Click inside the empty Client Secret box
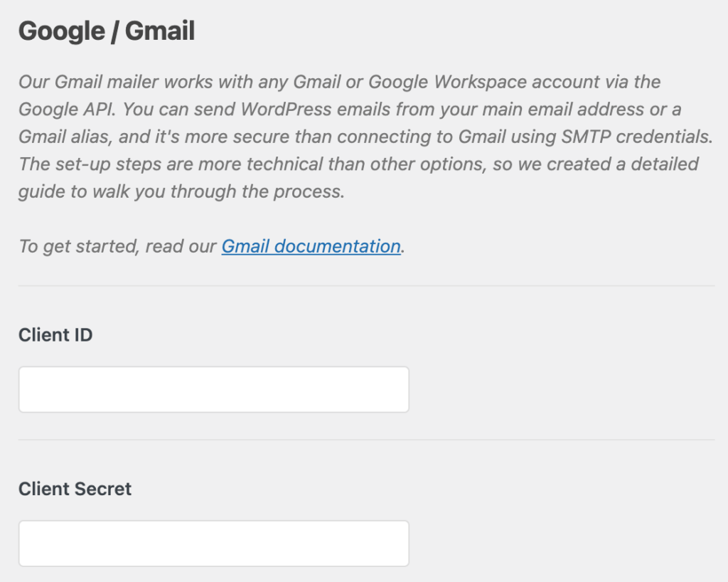 tap(213, 543)
